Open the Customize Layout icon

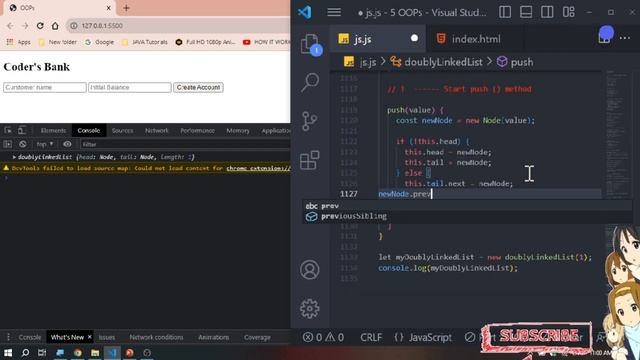569,12
